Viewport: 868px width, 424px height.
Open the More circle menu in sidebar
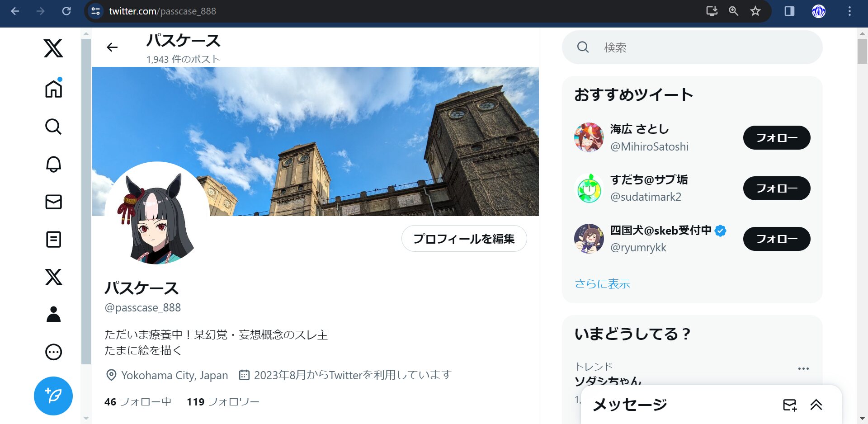pos(53,352)
